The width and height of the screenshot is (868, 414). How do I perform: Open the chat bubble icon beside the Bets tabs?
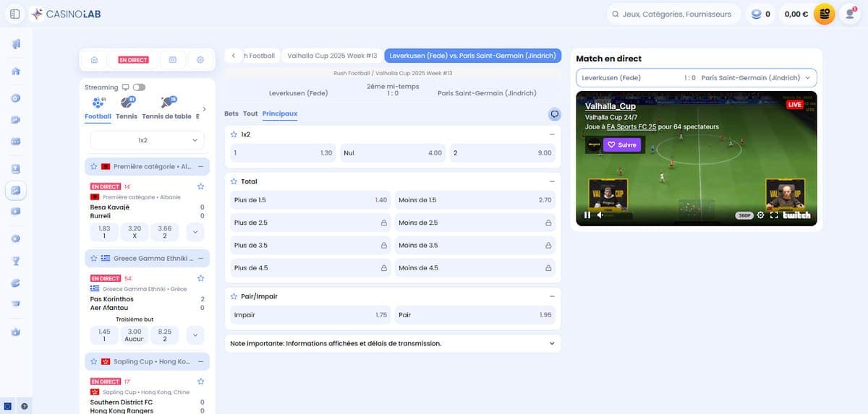coord(555,114)
